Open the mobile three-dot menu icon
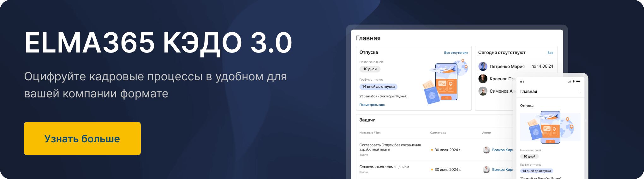644x179 pixels. [x=579, y=92]
